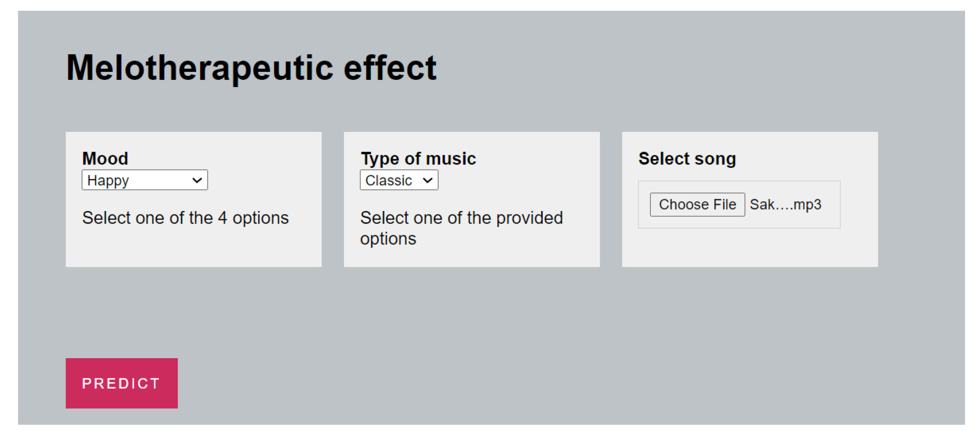Select the word Classic in the music selector
Screen dimensions: 980x440
pyautogui.click(x=388, y=180)
